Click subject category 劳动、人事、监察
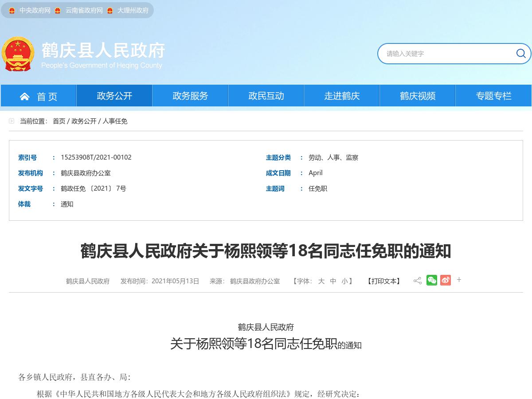The width and height of the screenshot is (532, 399). (333, 157)
